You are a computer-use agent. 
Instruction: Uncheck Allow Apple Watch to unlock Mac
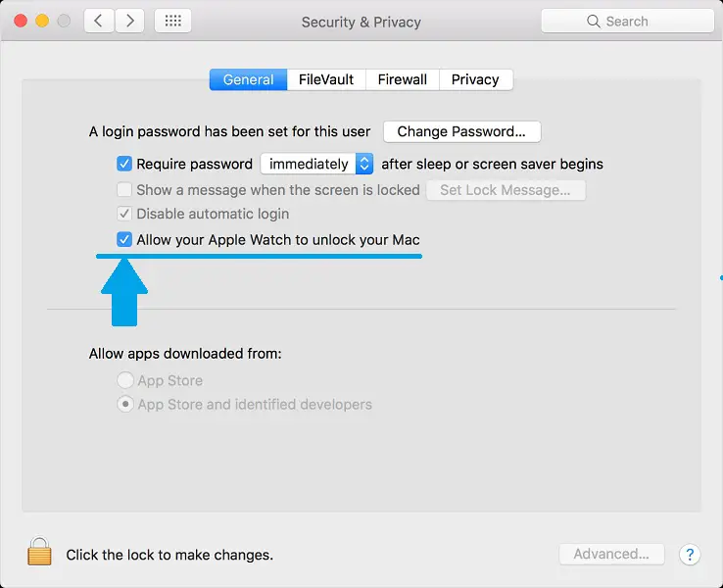point(124,239)
